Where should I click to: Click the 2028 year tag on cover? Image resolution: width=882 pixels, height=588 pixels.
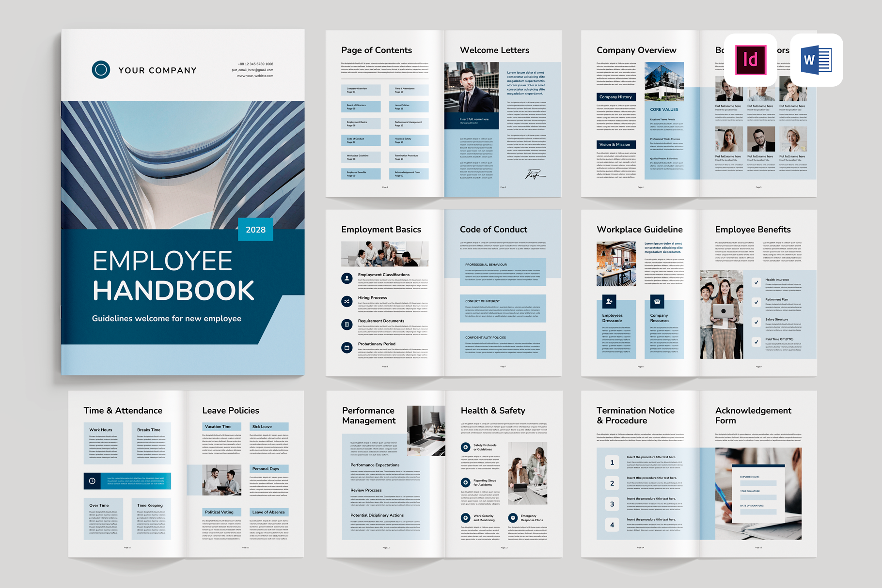pyautogui.click(x=255, y=230)
